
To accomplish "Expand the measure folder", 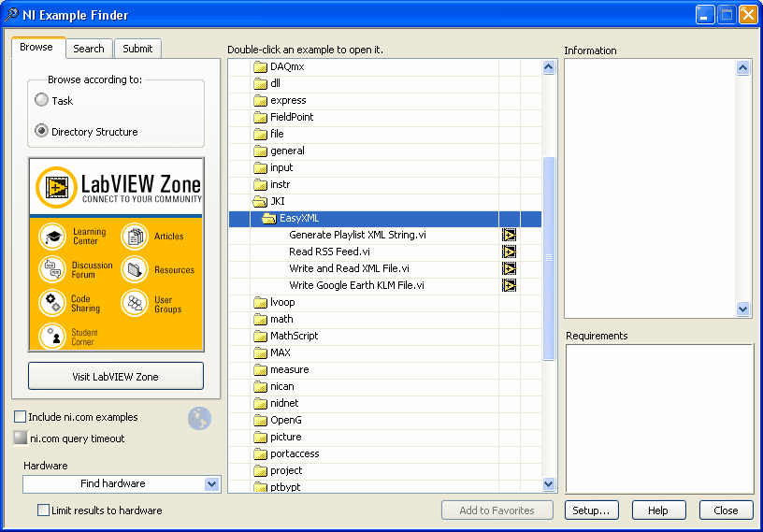I will pyautogui.click(x=260, y=370).
